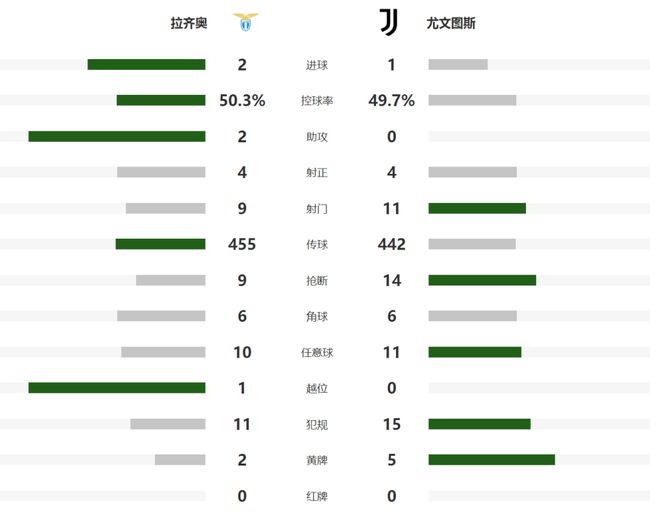Screen dimensions: 660x513
Task: Click Lazio's green 传球 bar
Action: [160, 244]
